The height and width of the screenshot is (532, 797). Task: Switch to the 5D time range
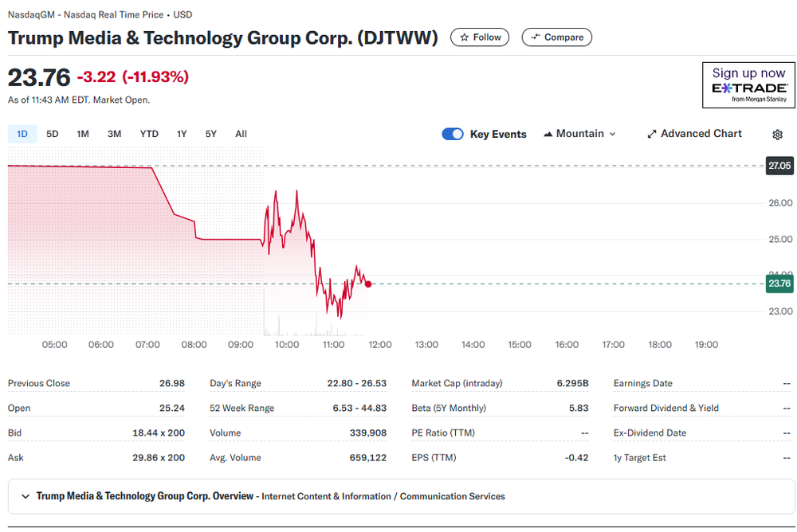pyautogui.click(x=53, y=134)
